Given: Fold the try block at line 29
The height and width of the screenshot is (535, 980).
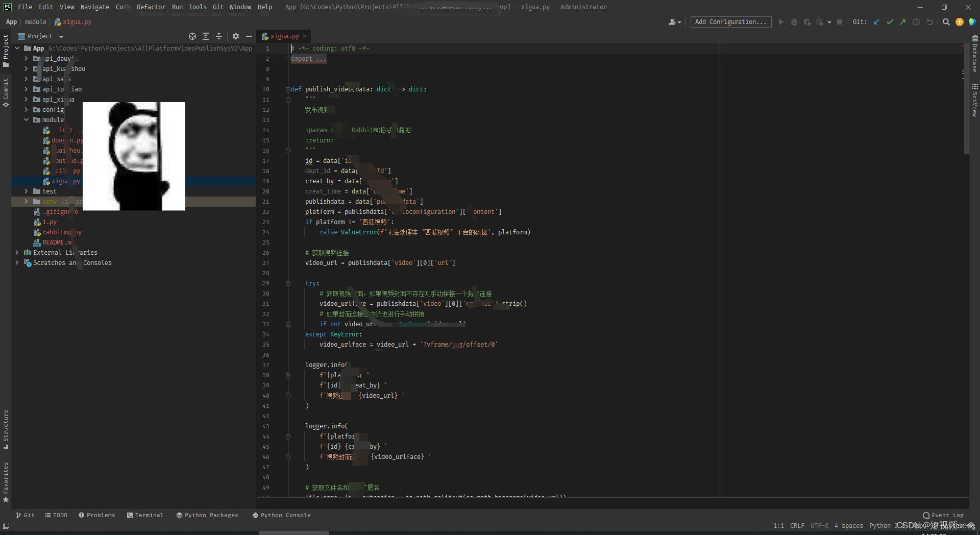Looking at the screenshot, I should coord(288,283).
